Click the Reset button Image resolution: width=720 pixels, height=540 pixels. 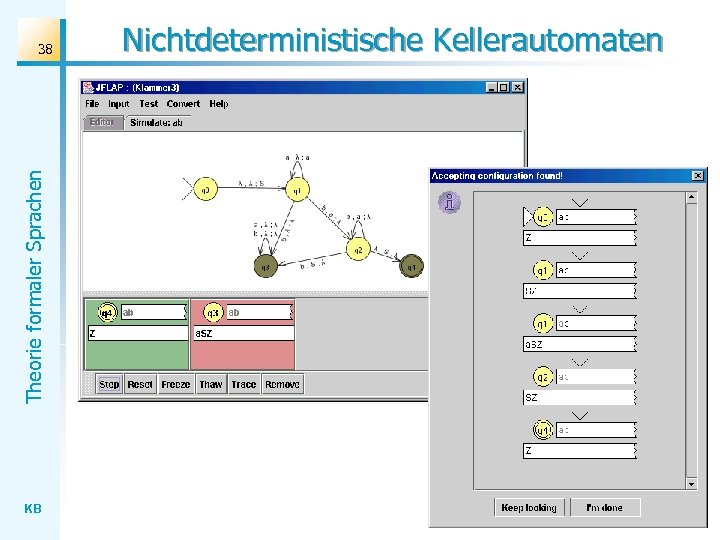coord(140,384)
